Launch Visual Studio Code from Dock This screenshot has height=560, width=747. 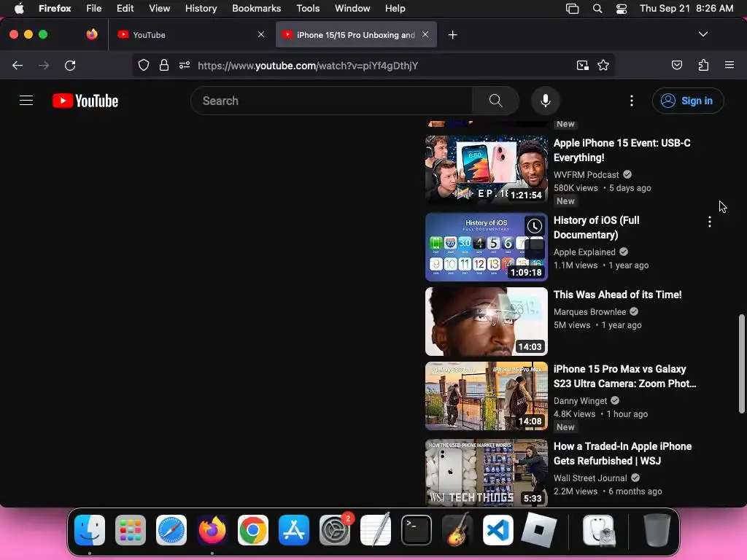[498, 530]
